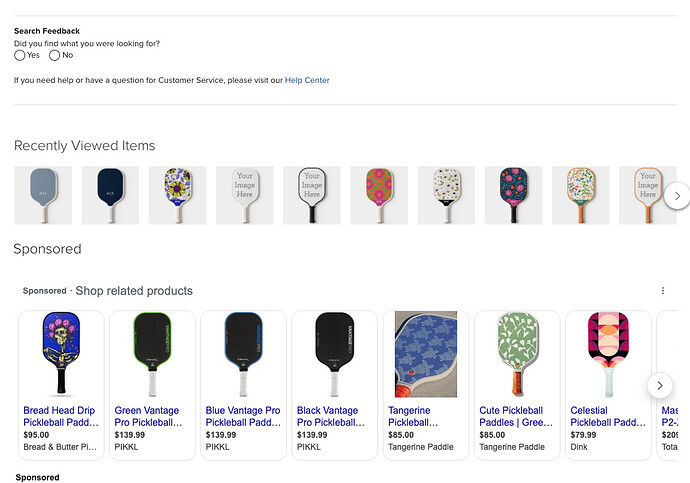
Task: Click the Celestial paddle product image
Action: (608, 354)
